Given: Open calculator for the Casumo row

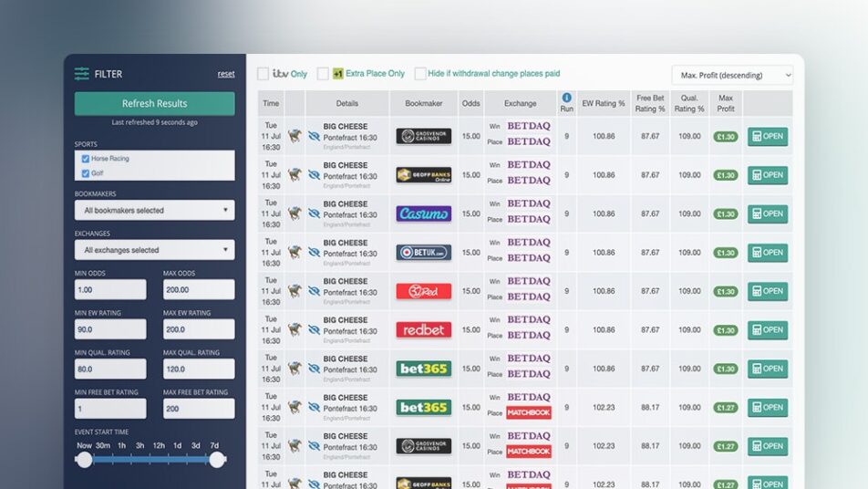Looking at the screenshot, I should click(768, 213).
